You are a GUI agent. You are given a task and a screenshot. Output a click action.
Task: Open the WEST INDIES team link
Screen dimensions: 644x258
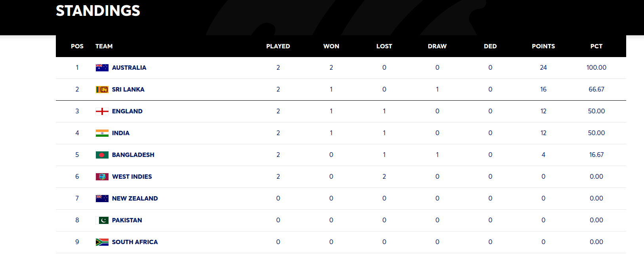coord(132,177)
